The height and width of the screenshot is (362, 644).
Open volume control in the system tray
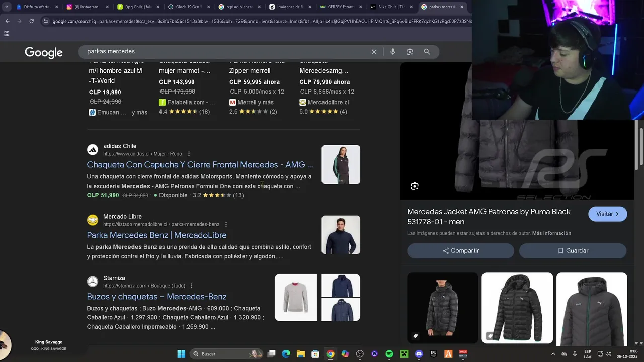pyautogui.click(x=608, y=354)
